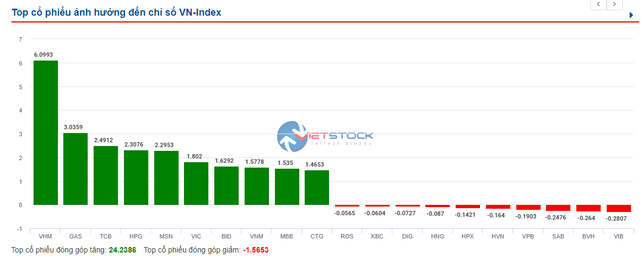The height and width of the screenshot is (259, 644).
Task: Select the CTG green bar
Action: click(317, 188)
